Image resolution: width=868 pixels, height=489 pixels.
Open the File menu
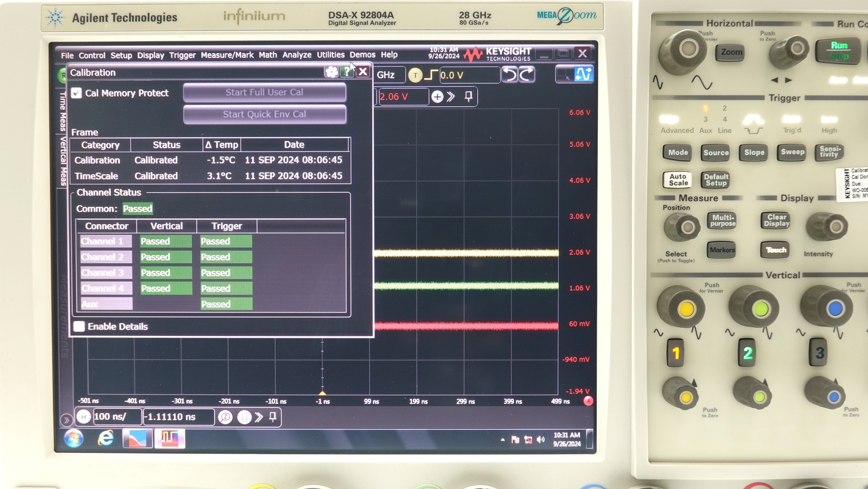(67, 55)
